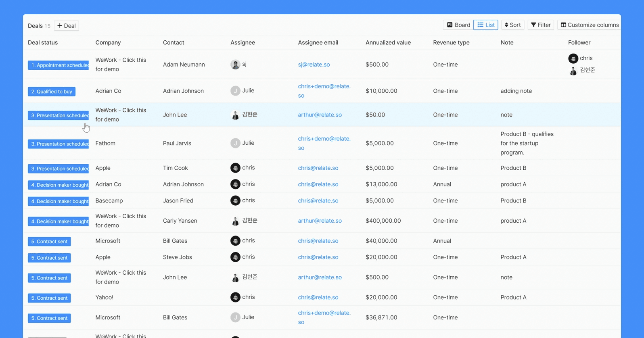Image resolution: width=644 pixels, height=338 pixels.
Task: Select 'Product B - qualifies for the startup program' note
Action: point(527,143)
